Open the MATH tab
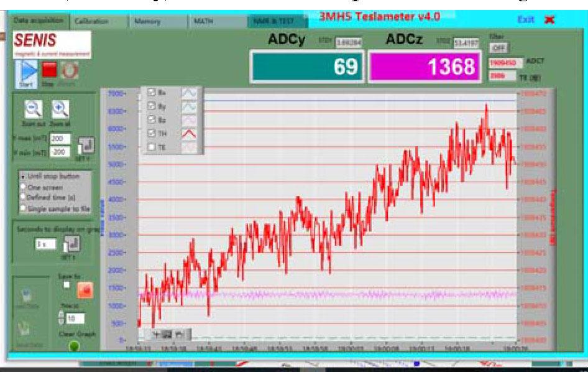 [x=204, y=21]
